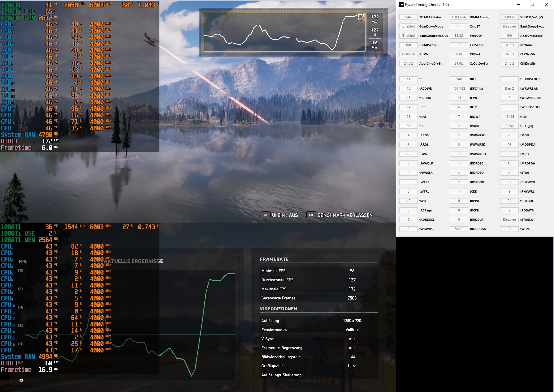The height and width of the screenshot is (392, 554).
Task: Maximize the Ryzen Timing Checker window
Action: click(532, 4)
